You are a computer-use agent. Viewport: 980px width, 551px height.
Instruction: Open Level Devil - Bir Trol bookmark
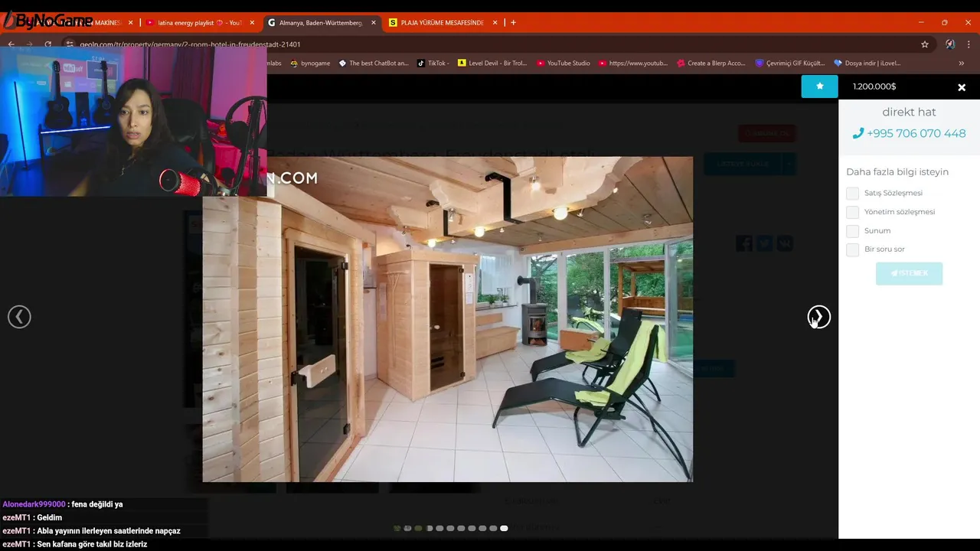coord(492,63)
